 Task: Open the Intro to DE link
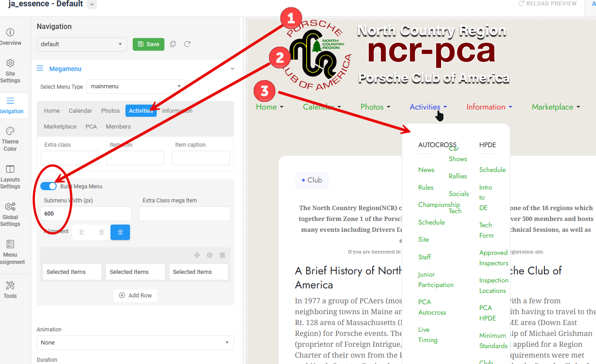coord(485,197)
